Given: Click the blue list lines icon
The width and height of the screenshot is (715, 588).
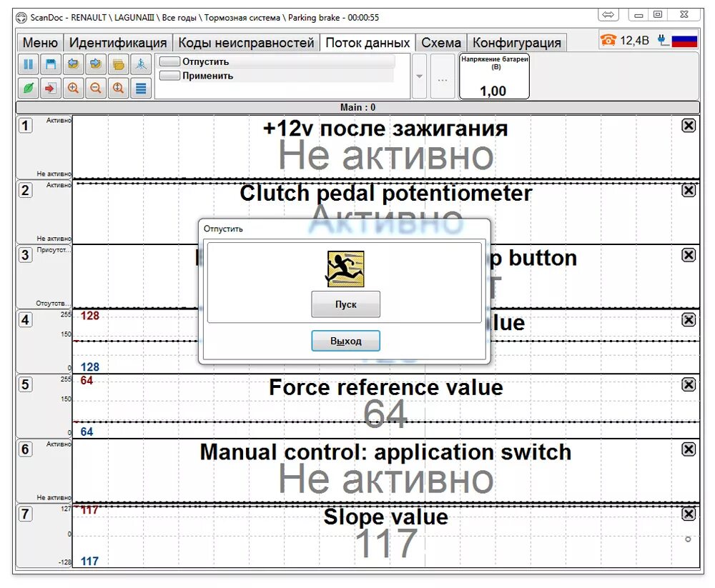Looking at the screenshot, I should (140, 88).
